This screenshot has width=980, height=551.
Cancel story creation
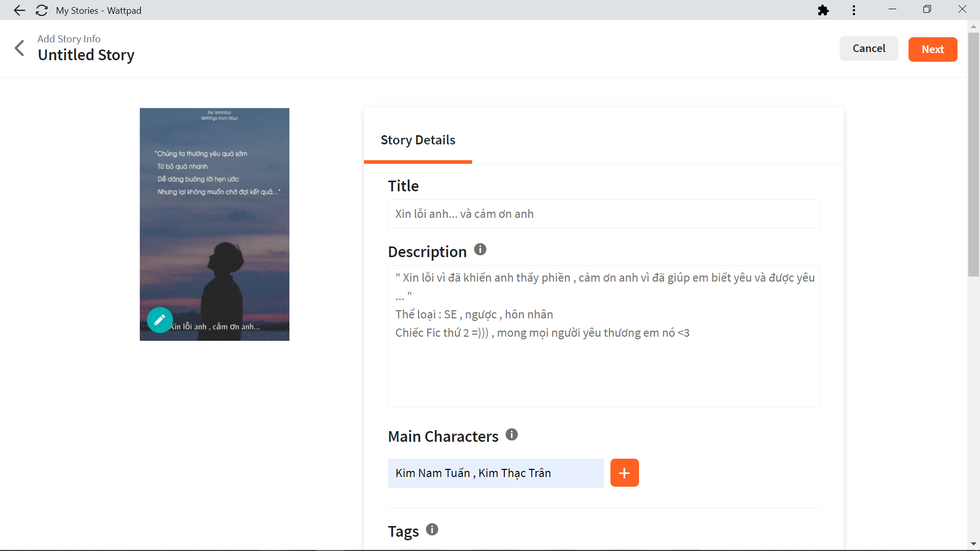click(x=869, y=48)
